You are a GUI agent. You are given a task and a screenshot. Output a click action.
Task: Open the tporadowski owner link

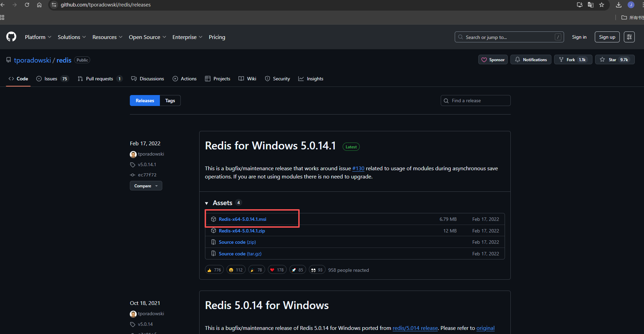coord(32,60)
